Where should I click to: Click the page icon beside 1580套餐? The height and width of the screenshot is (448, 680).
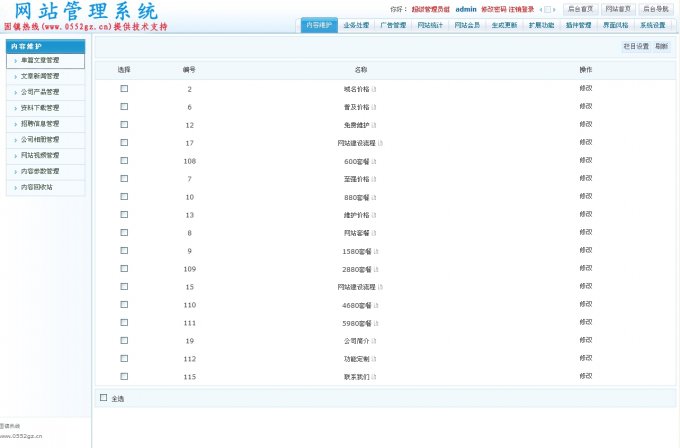(376, 251)
